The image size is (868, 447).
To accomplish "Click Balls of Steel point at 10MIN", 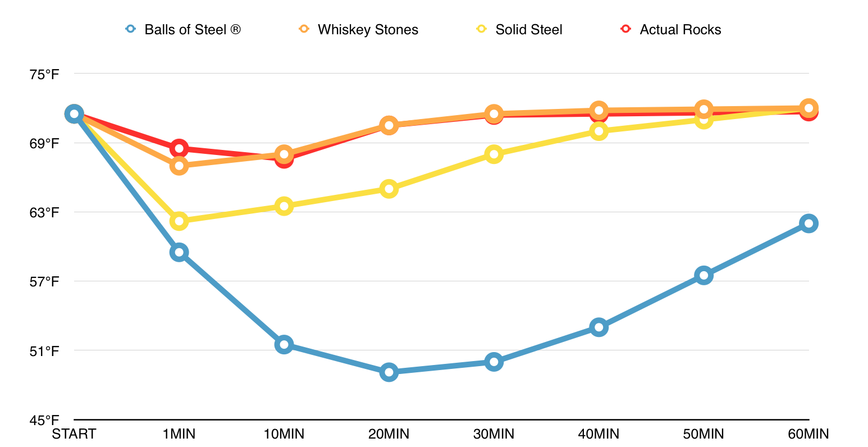I will click(284, 344).
